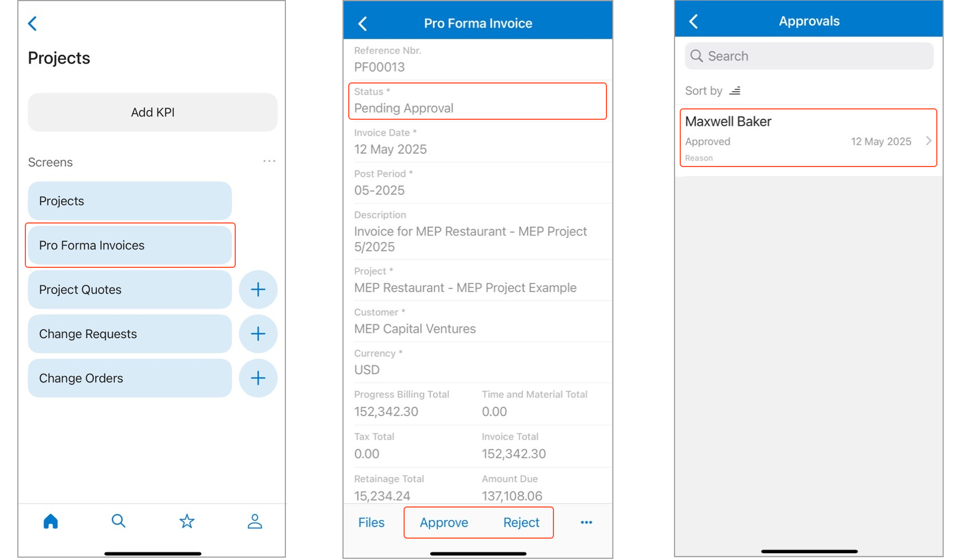957x560 pixels.
Task: Add a new Project Quote with plus icon
Action: 258,289
